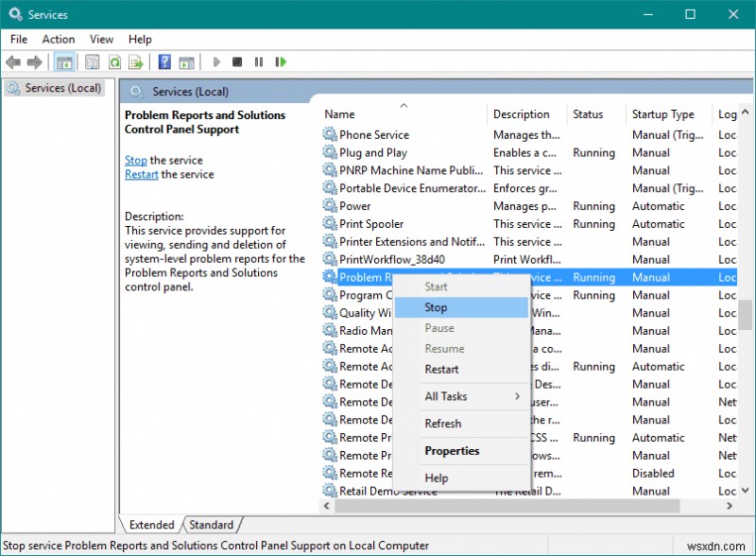Toggle the Show/Hide Action Pane icon
The height and width of the screenshot is (556, 756).
(186, 62)
